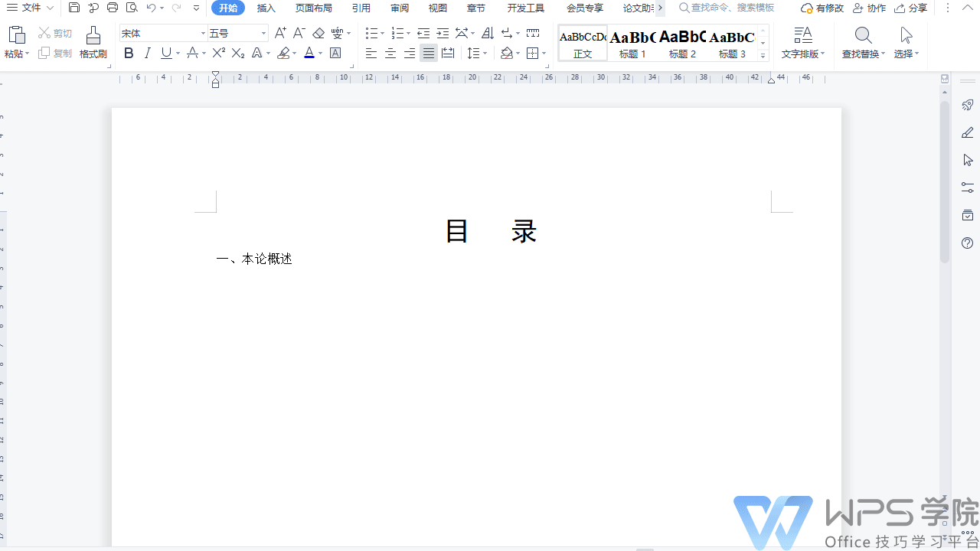
Task: Click the 分享 share button
Action: pyautogui.click(x=911, y=8)
